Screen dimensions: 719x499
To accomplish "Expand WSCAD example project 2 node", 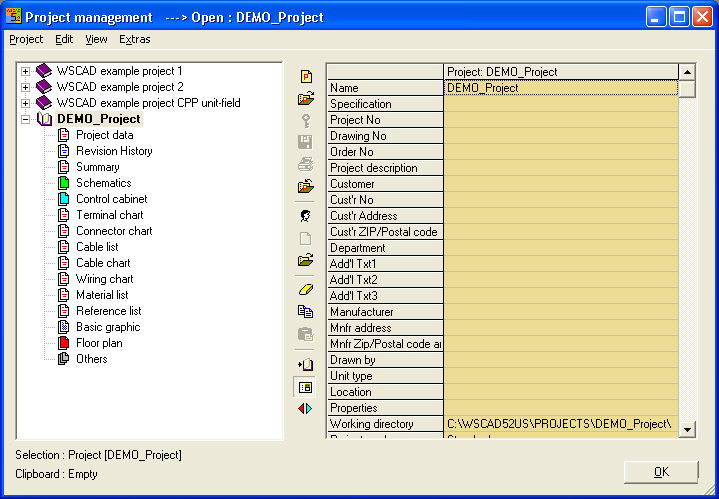I will coord(25,87).
